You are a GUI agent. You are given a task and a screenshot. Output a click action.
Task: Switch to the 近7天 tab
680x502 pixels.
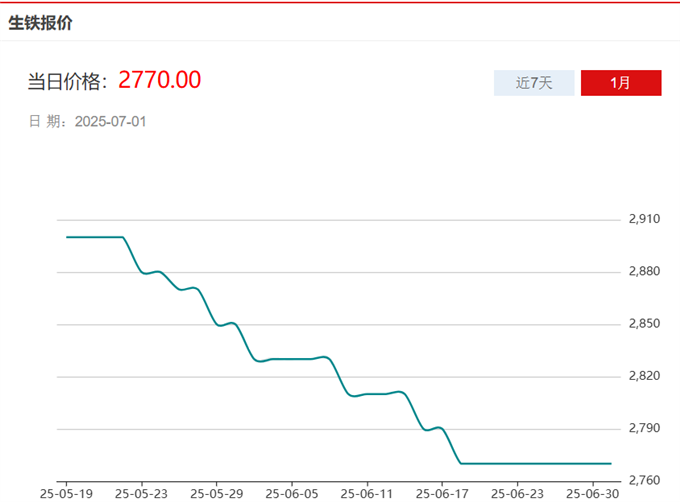pos(534,83)
